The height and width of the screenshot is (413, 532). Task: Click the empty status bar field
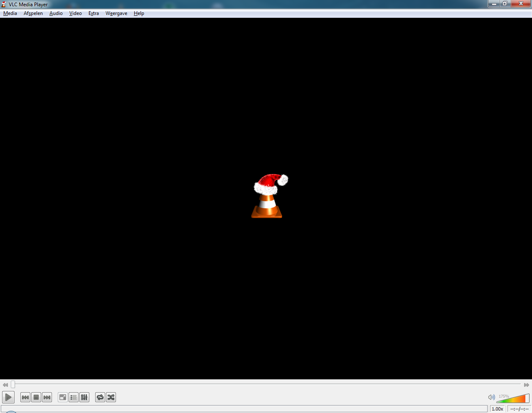click(x=244, y=409)
